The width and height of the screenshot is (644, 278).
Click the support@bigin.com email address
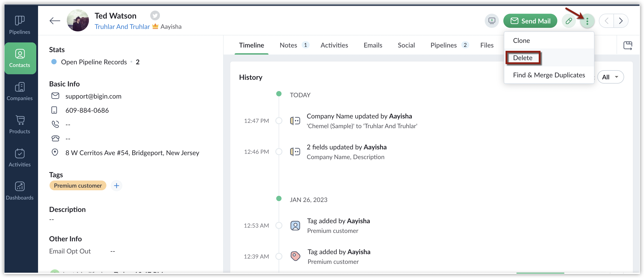93,96
